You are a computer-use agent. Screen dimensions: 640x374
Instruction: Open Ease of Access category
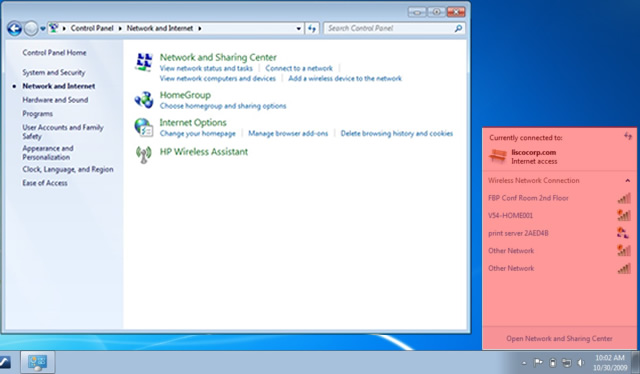click(45, 183)
